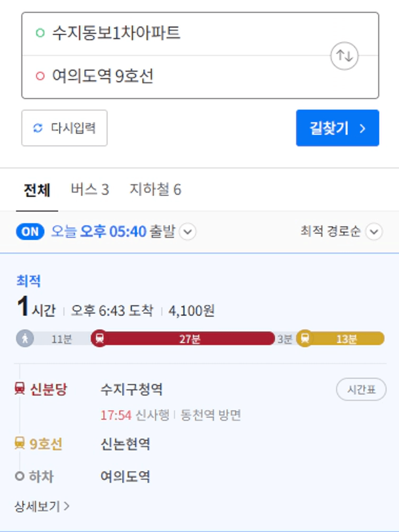
Task: Expand the departure time dropdown arrow
Action: coord(188,232)
